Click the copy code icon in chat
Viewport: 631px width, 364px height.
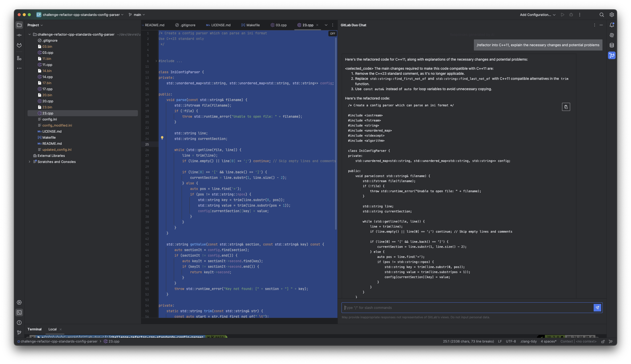[566, 107]
